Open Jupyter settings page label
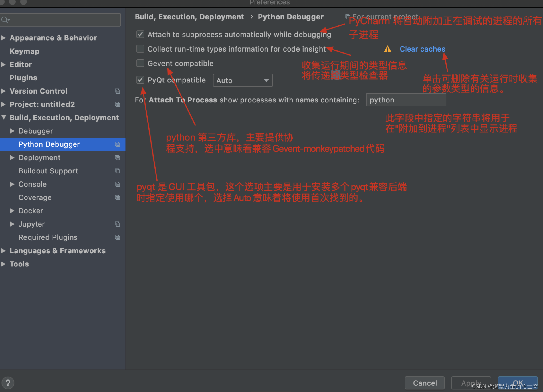543x392 pixels. (x=31, y=224)
